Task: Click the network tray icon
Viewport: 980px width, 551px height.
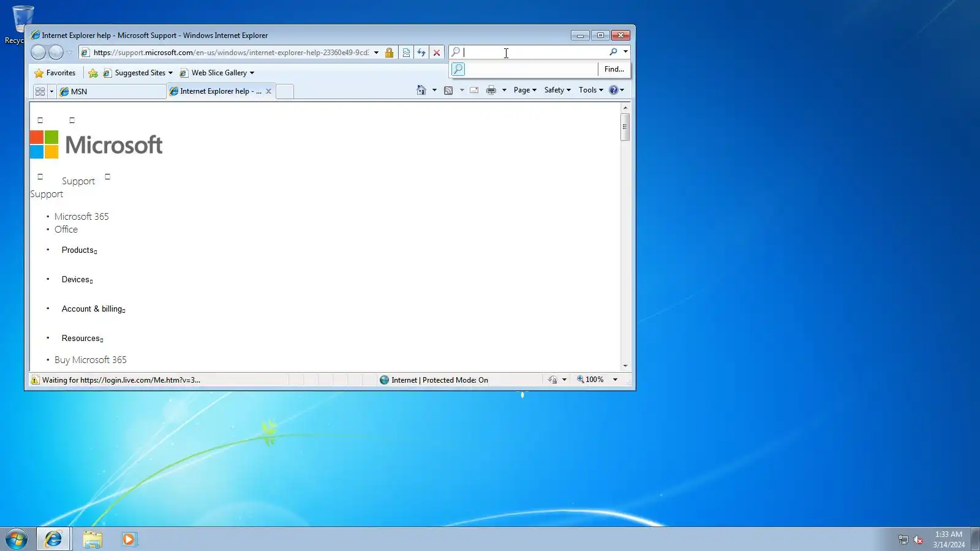Action: click(x=903, y=539)
